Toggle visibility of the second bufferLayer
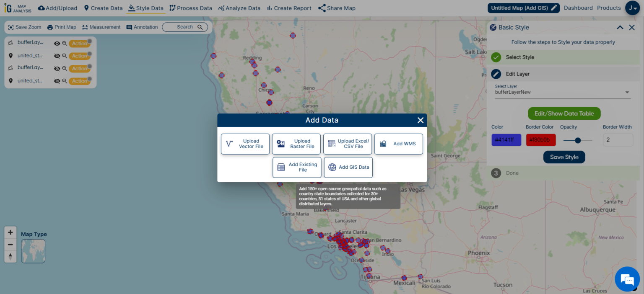Screen dimensions: 644x294 (x=57, y=68)
